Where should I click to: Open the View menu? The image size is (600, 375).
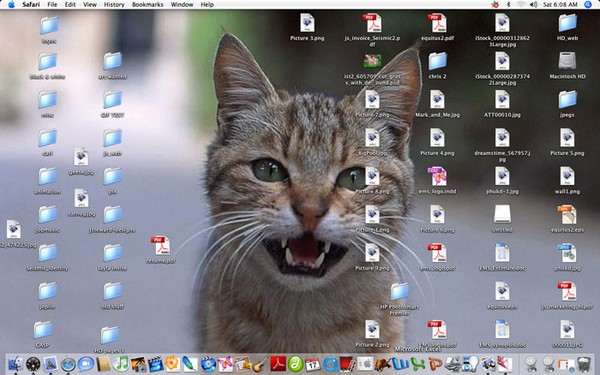point(90,5)
